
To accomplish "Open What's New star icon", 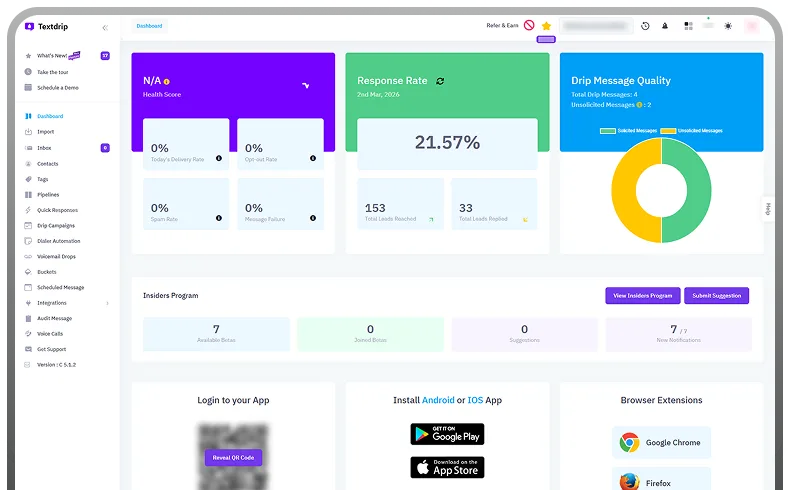I will (x=28, y=56).
